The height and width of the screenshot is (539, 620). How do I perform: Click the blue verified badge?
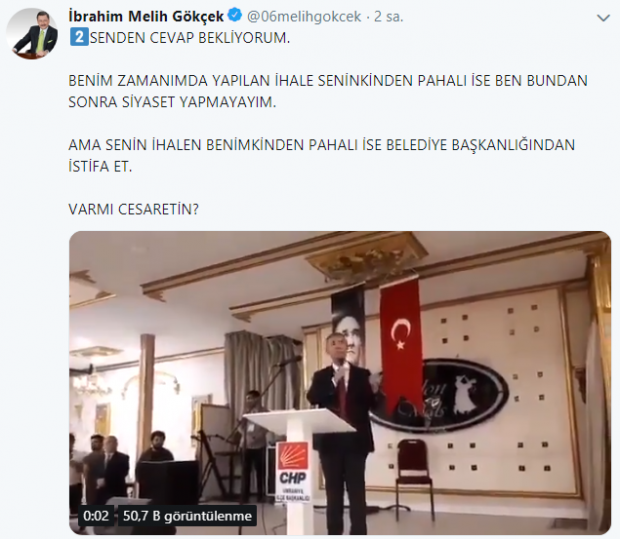(x=235, y=16)
